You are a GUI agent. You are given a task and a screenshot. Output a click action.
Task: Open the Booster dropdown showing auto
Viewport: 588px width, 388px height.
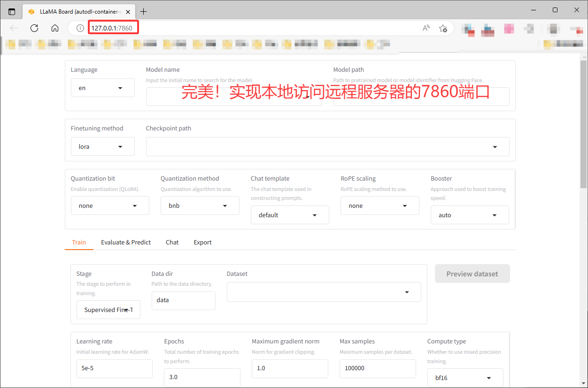pyautogui.click(x=470, y=215)
